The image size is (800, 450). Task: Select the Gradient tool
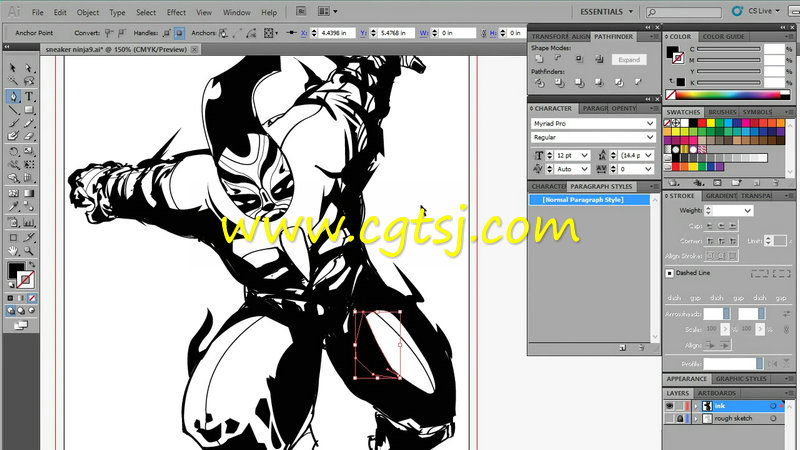[x=29, y=193]
